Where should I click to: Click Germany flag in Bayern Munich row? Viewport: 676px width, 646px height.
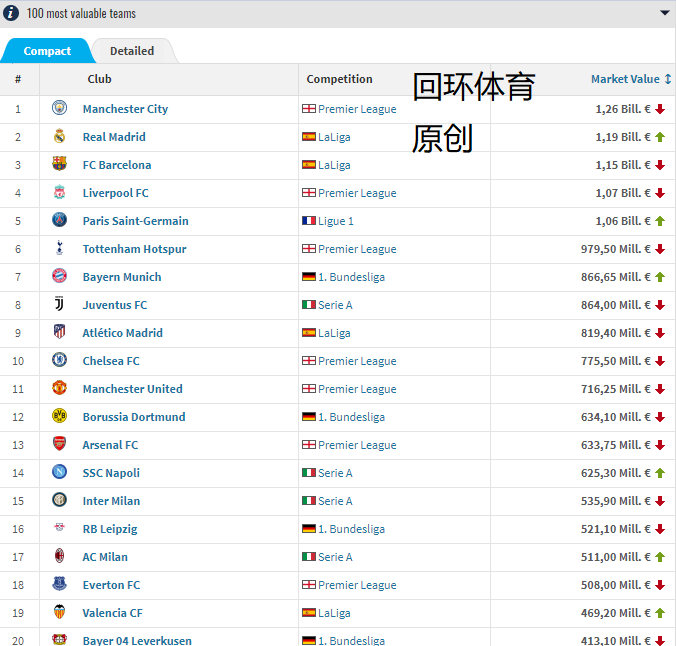point(309,277)
